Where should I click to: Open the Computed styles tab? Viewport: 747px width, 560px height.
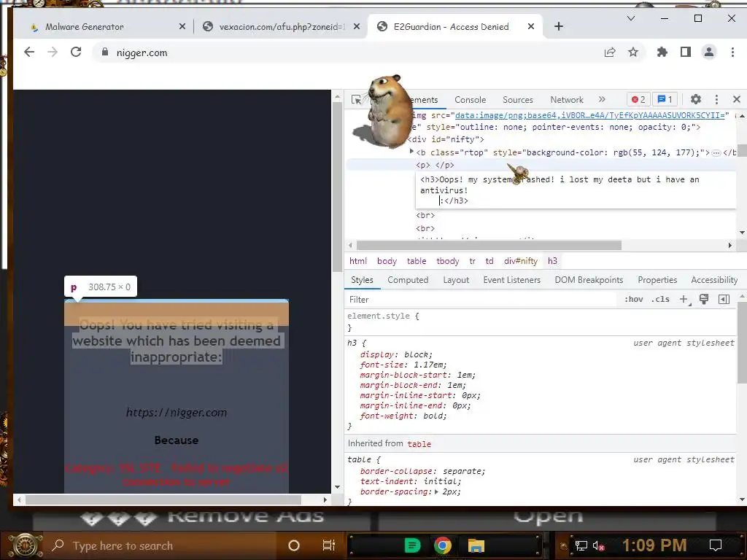(408, 280)
